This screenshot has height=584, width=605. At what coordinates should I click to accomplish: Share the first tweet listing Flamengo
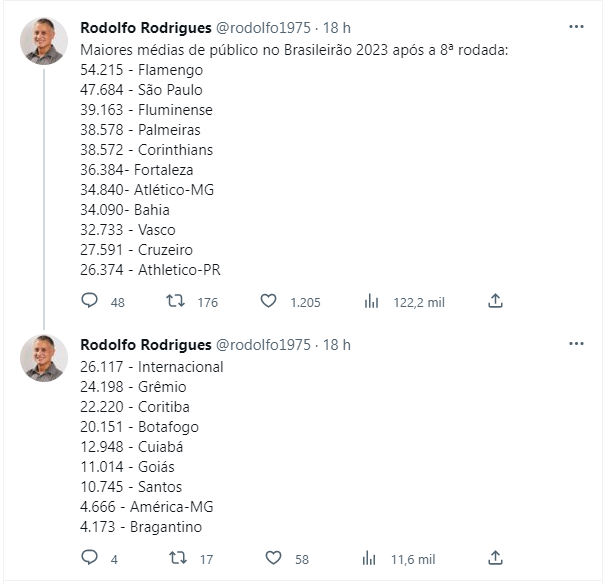point(495,300)
